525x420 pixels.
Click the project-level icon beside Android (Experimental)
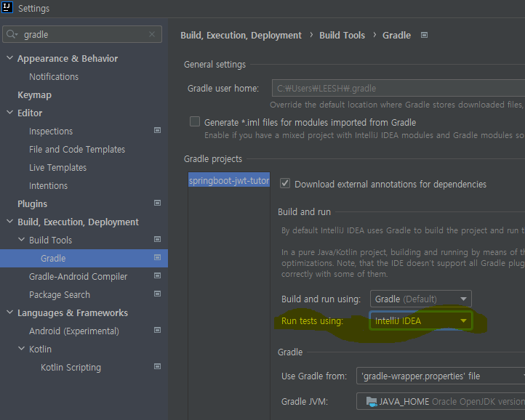point(157,330)
